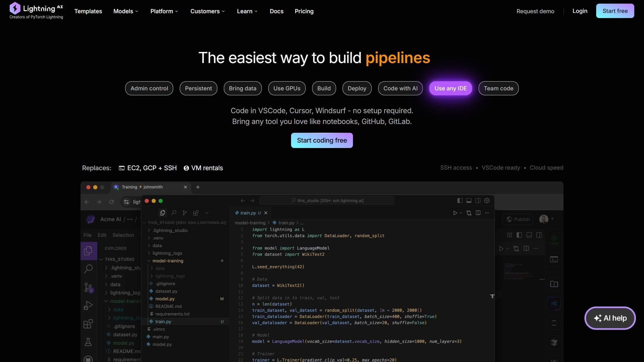Click the Explorer files icon in VSCode toolbar
Image resolution: width=644 pixels, height=362 pixels.
tap(163, 213)
